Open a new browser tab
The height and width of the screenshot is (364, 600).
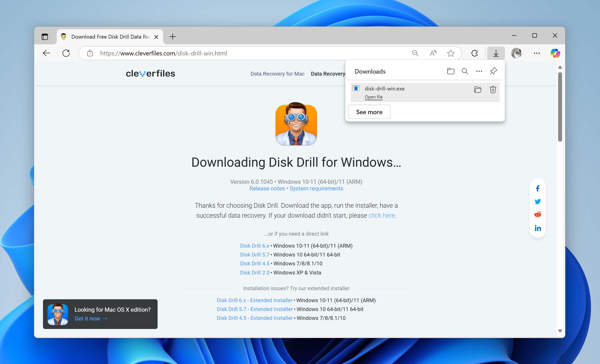point(173,37)
